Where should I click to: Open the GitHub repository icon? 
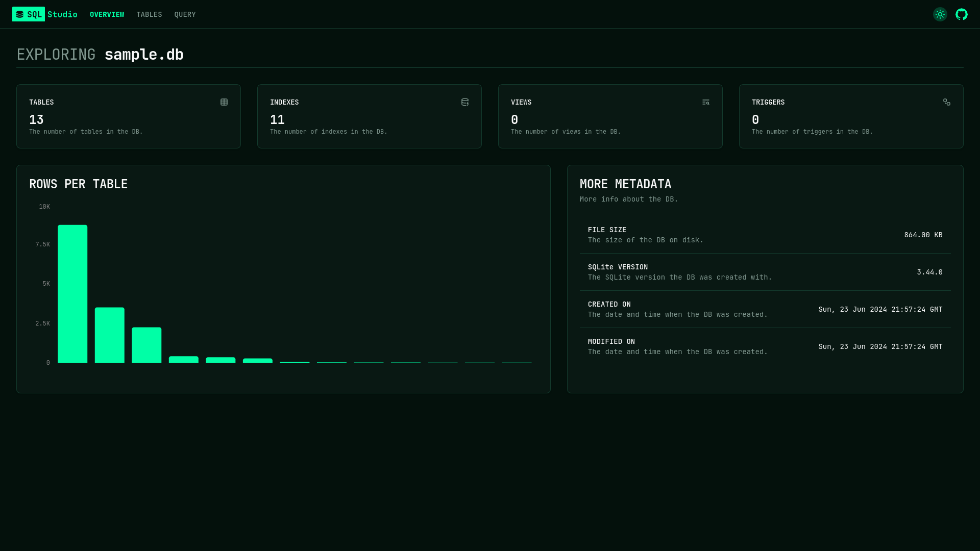coord(961,14)
